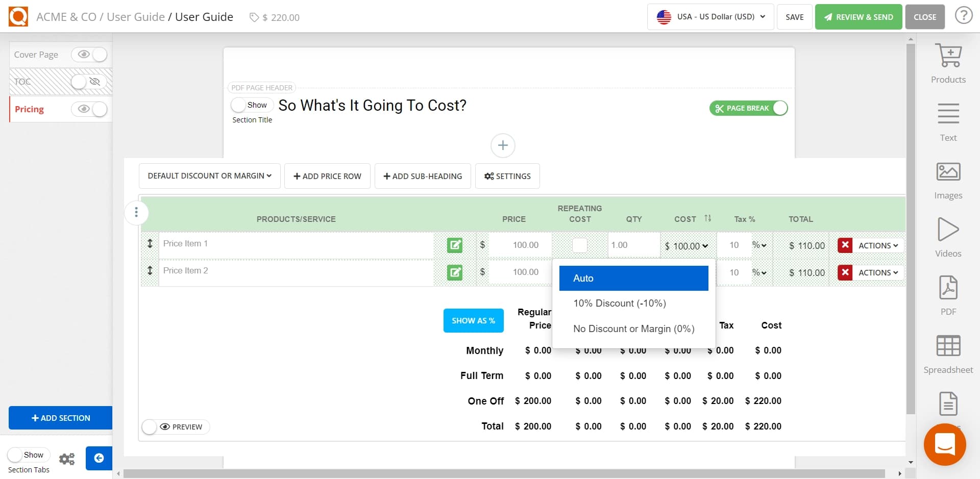This screenshot has width=980, height=479.
Task: Open the USA - US Dollar currency dropdown
Action: (x=709, y=16)
